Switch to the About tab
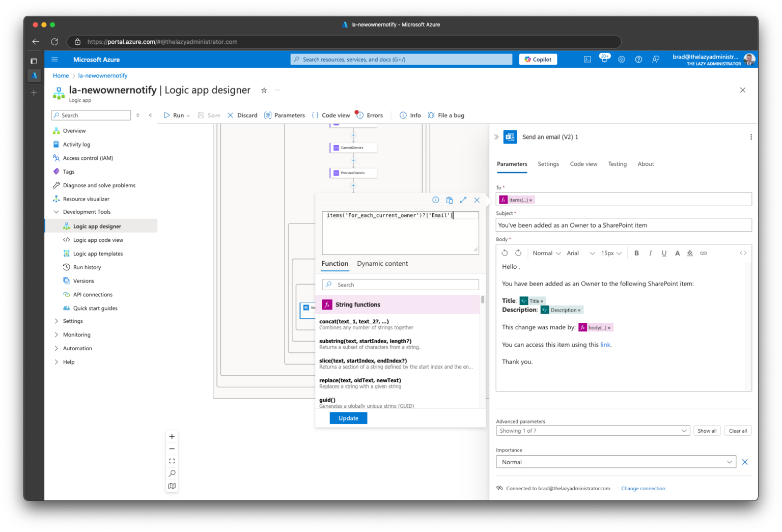The height and width of the screenshot is (532, 782). [x=646, y=164]
